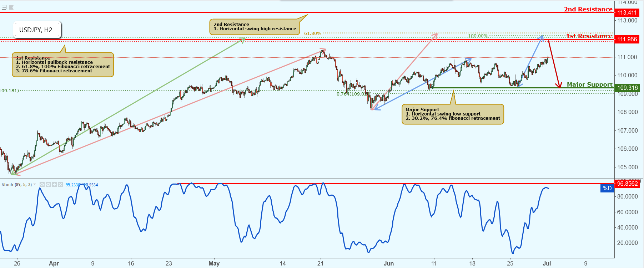Click the Stoch indicator plus icon
Viewport: 644px width, 268px height.
point(54,185)
